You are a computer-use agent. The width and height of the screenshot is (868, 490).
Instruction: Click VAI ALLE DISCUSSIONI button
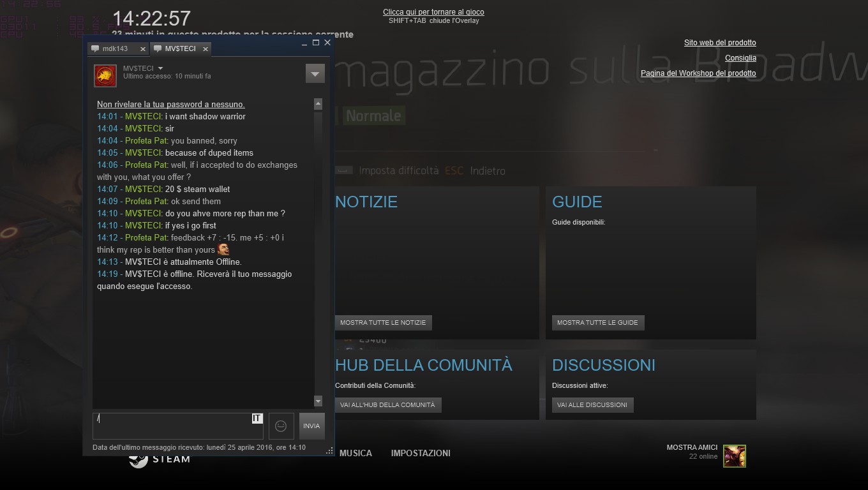tap(592, 405)
